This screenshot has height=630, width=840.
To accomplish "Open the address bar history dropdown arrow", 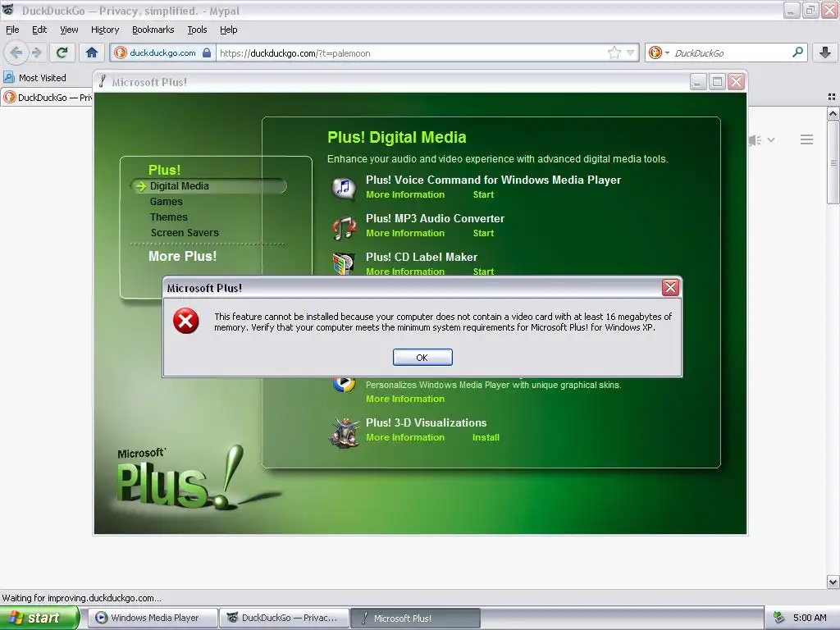I will (631, 52).
